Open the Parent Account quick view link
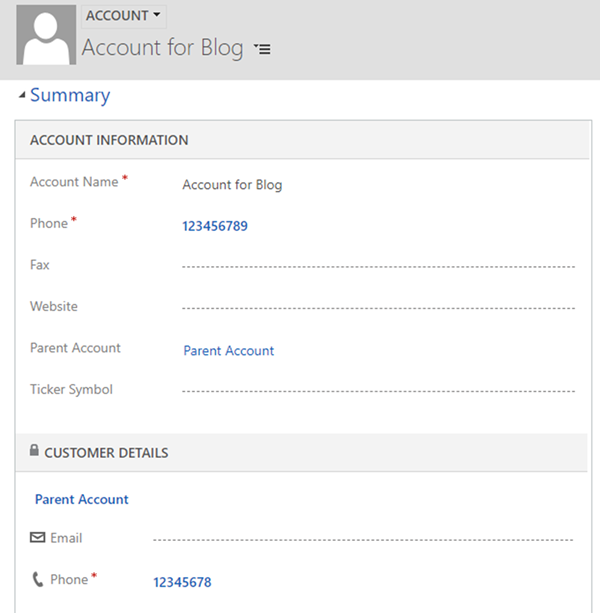The width and height of the screenshot is (600, 613). pyautogui.click(x=82, y=499)
